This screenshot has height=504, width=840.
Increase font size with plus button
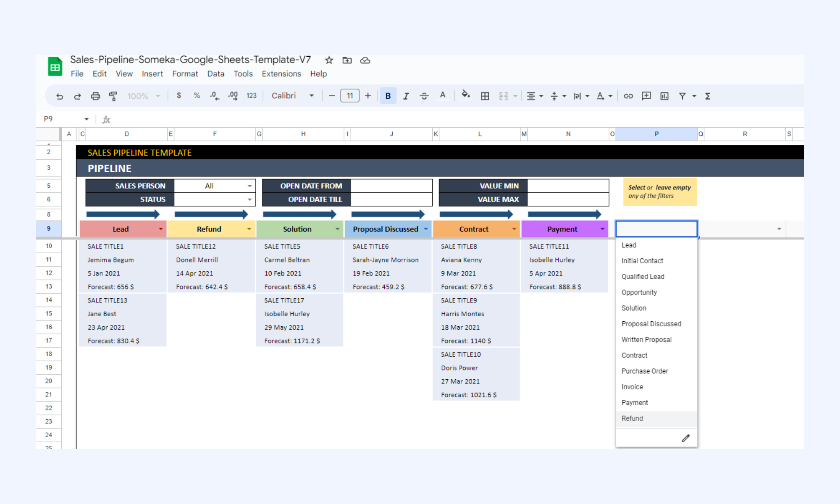(x=368, y=96)
